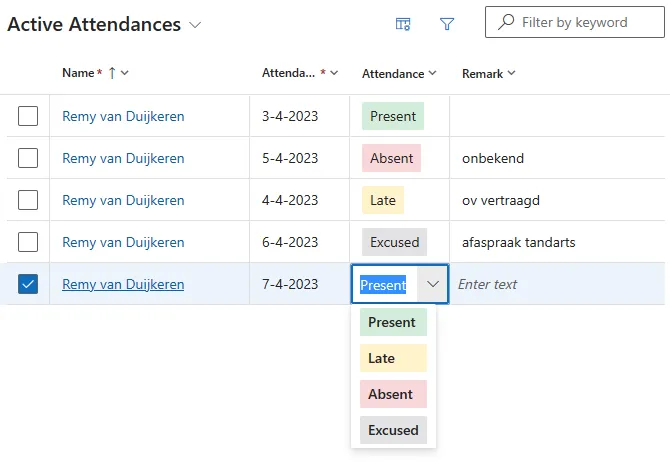Collapse the Present attendance dropdown chevron
Screen dimensions: 670x462
[x=432, y=284]
